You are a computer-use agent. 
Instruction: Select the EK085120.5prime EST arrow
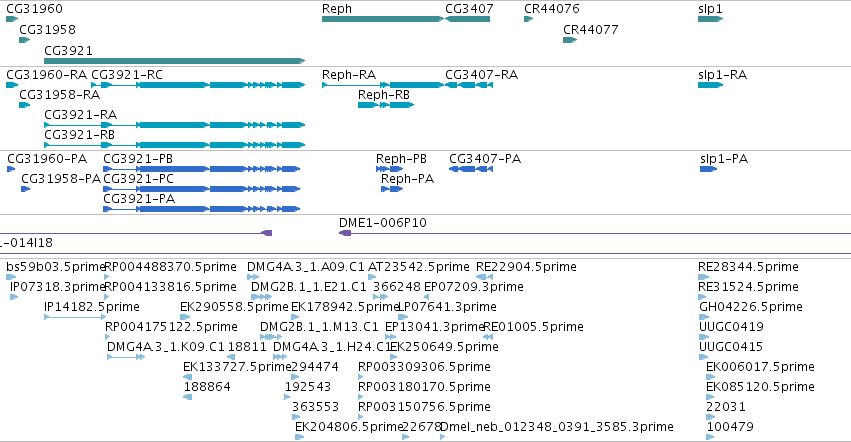pyautogui.click(x=709, y=397)
